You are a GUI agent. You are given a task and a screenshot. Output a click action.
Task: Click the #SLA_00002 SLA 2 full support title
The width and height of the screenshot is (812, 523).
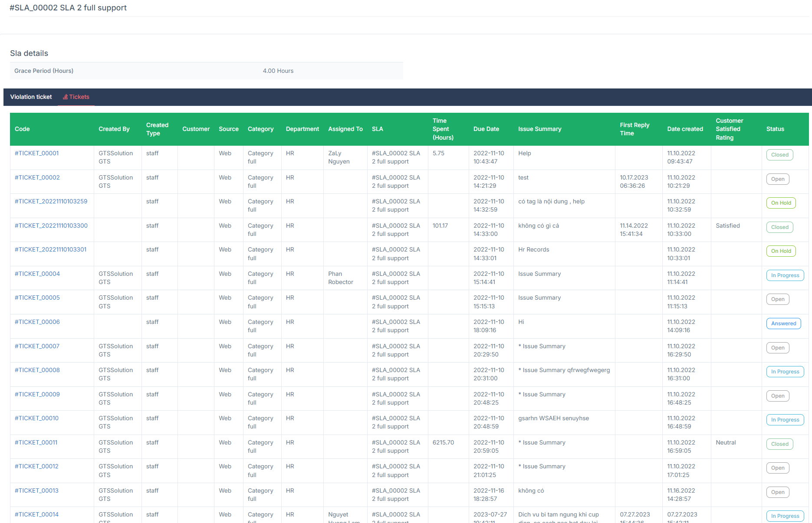coord(68,8)
